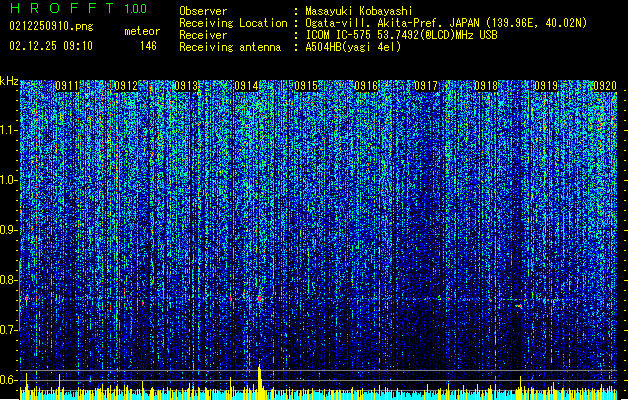
Task: Click the 0912 time marker
Action: [x=126, y=86]
